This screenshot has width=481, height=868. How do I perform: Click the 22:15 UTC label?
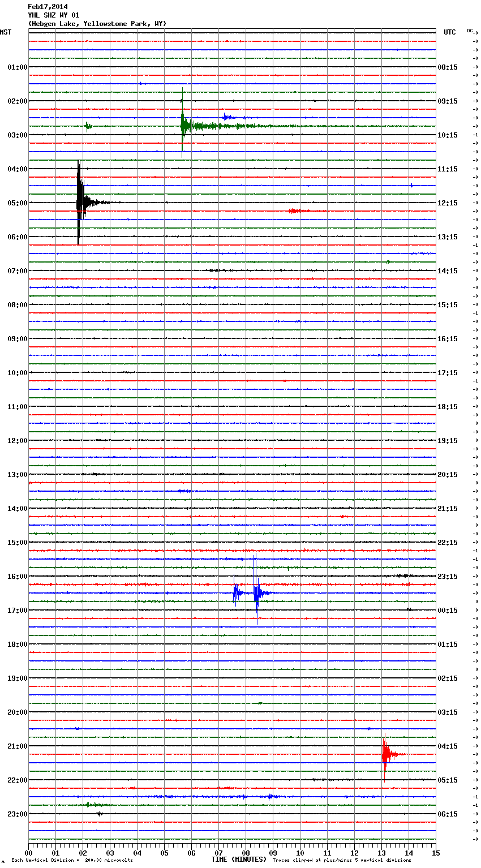click(x=448, y=543)
